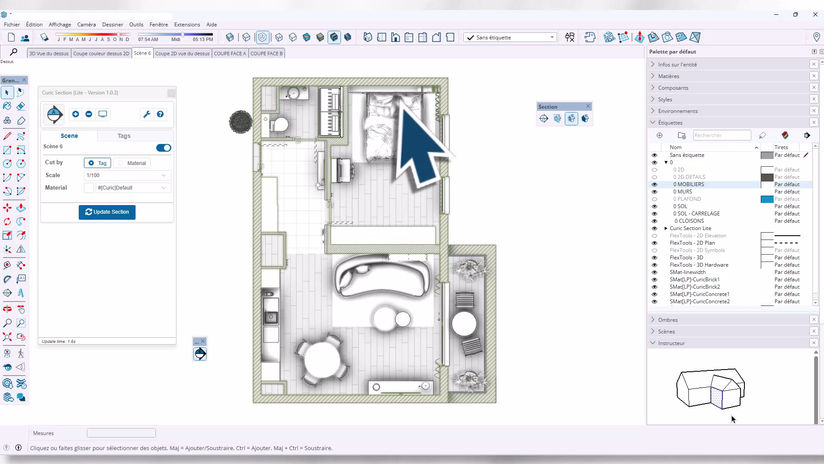The width and height of the screenshot is (824, 464).
Task: Select the Pencil line tool
Action: point(7,136)
